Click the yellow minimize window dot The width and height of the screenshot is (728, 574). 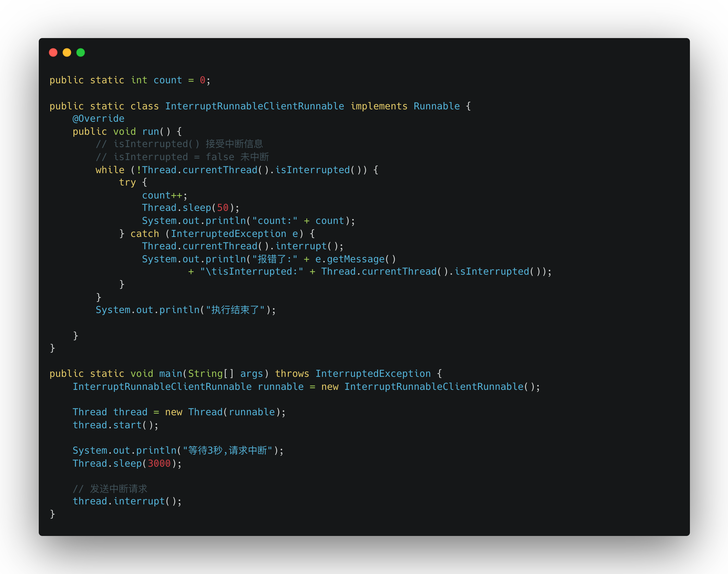[x=67, y=52]
